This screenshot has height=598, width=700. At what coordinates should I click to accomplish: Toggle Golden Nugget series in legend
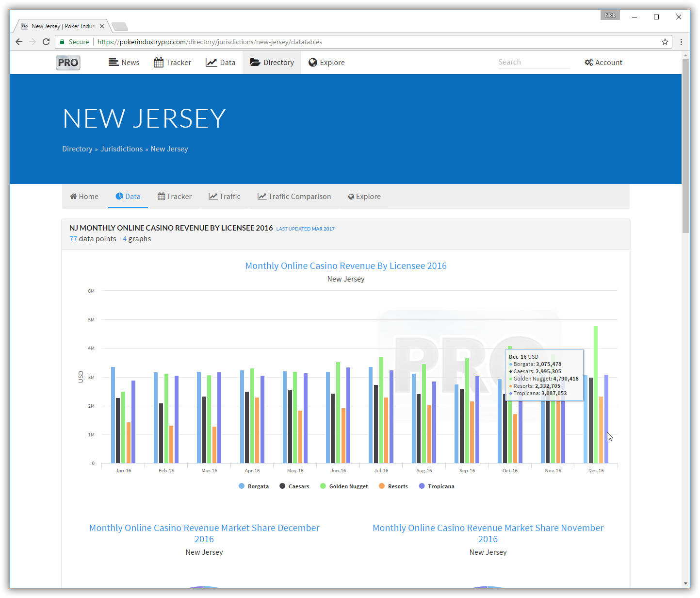pos(344,486)
